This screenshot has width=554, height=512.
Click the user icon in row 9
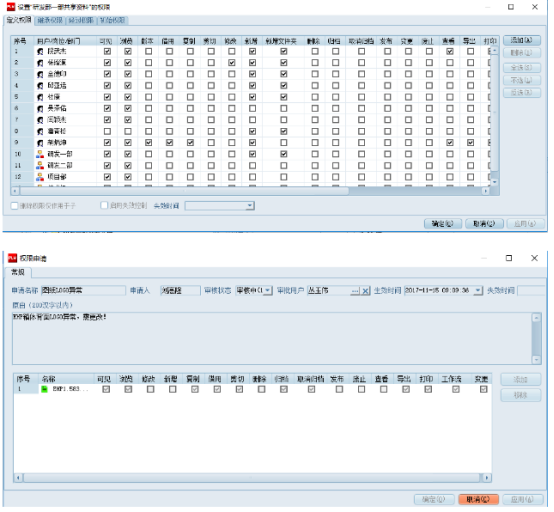(x=40, y=143)
